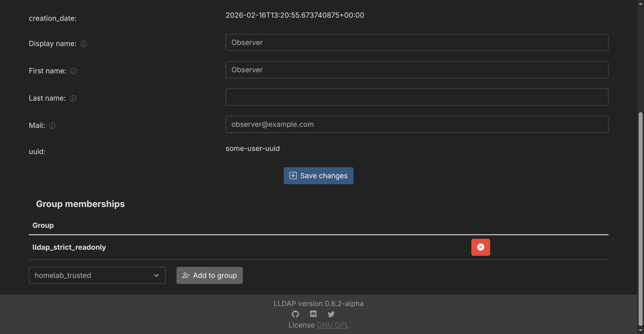Click the scrollbar up arrow

click(x=641, y=3)
